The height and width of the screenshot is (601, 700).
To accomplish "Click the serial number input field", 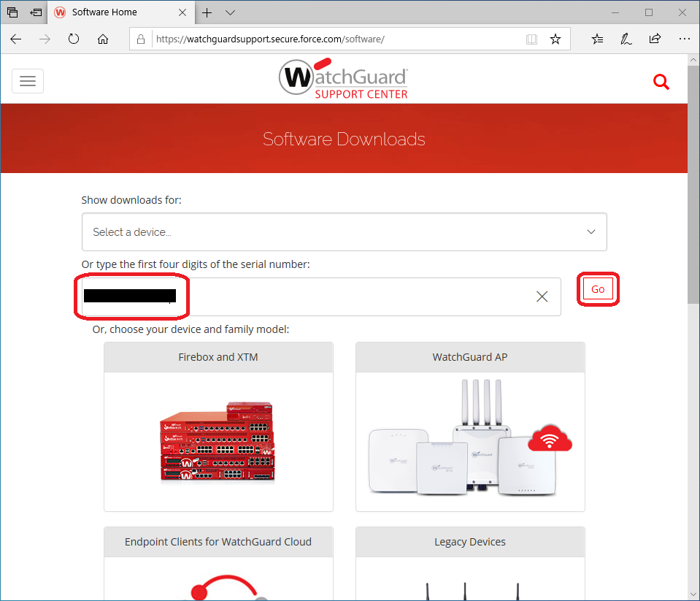I will pyautogui.click(x=321, y=296).
